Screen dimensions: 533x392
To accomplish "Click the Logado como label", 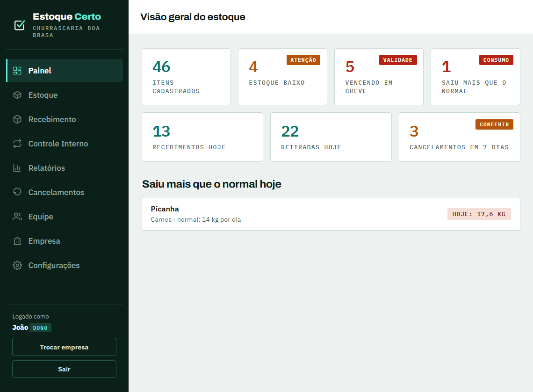I will click(x=30, y=317).
